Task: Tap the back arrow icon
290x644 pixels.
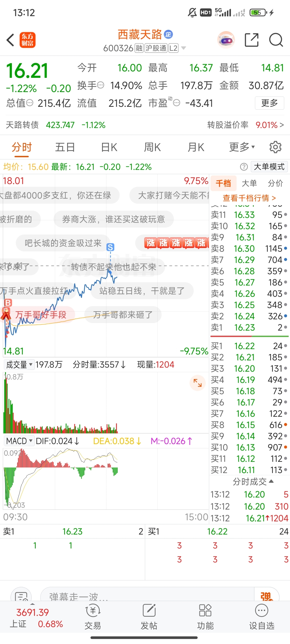Action: pos(10,40)
